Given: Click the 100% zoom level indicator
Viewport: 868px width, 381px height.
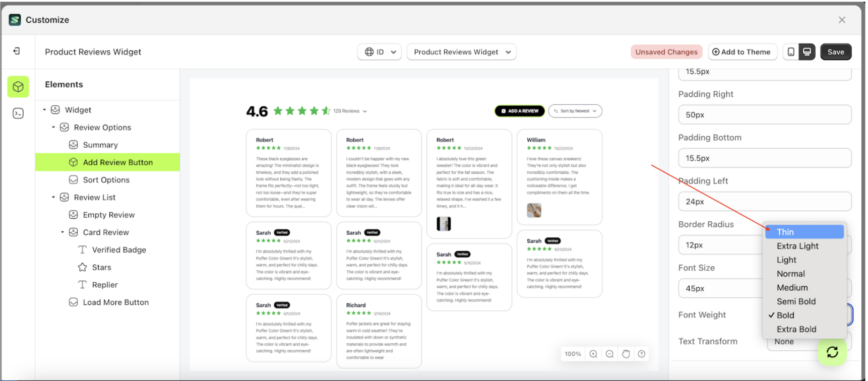Looking at the screenshot, I should click(x=573, y=354).
